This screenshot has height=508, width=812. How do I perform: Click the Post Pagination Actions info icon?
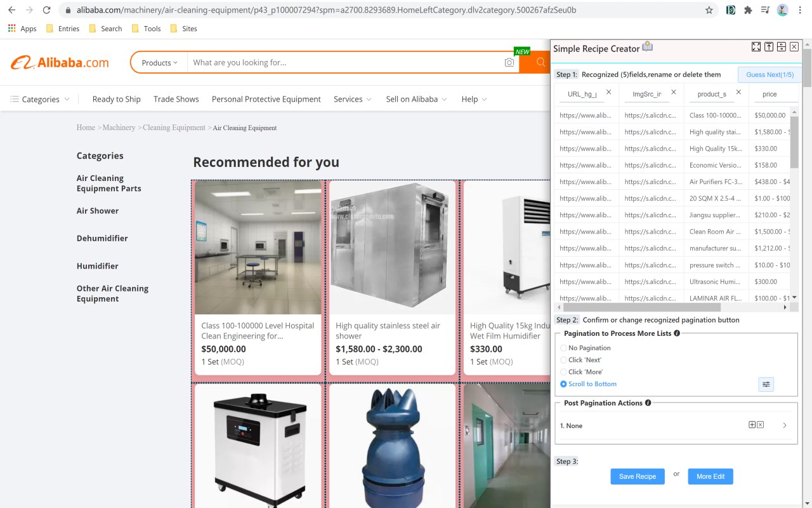[648, 403]
